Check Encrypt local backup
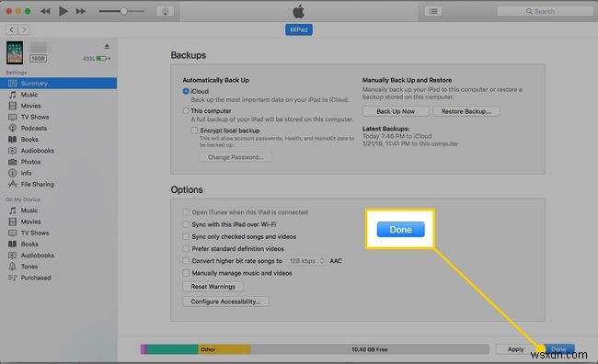 coord(194,131)
